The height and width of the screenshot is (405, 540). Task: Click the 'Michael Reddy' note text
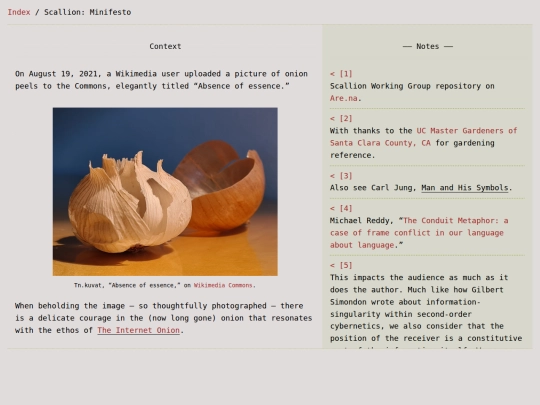click(x=419, y=233)
